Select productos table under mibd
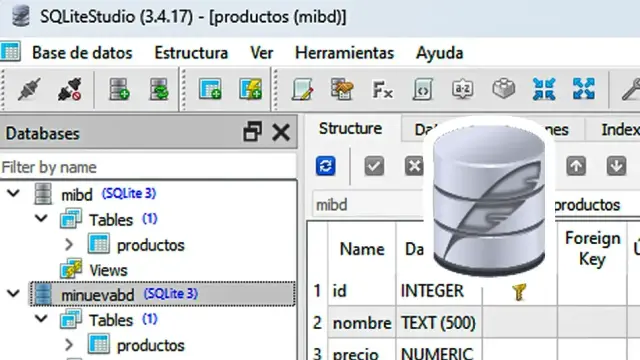This screenshot has width=640, height=360. 151,245
